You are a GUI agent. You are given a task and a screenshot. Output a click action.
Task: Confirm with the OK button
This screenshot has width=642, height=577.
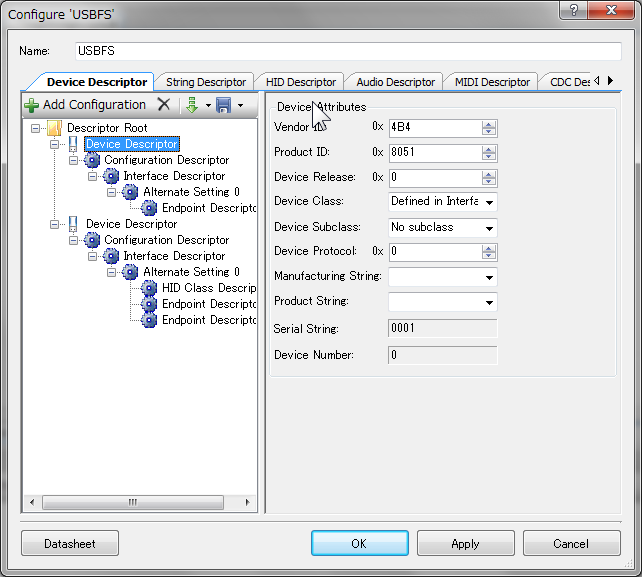coord(359,543)
